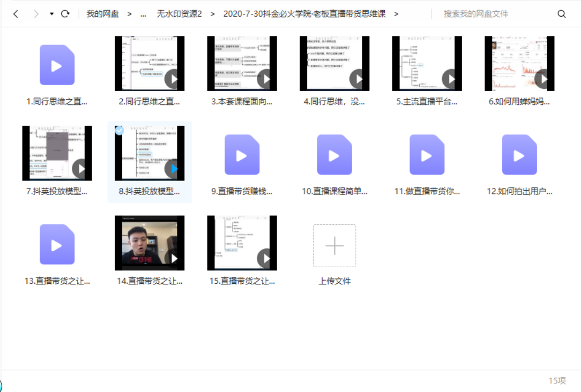This screenshot has height=392, width=581.
Task: Expand the chevron after 无水印资源2
Action: click(212, 14)
